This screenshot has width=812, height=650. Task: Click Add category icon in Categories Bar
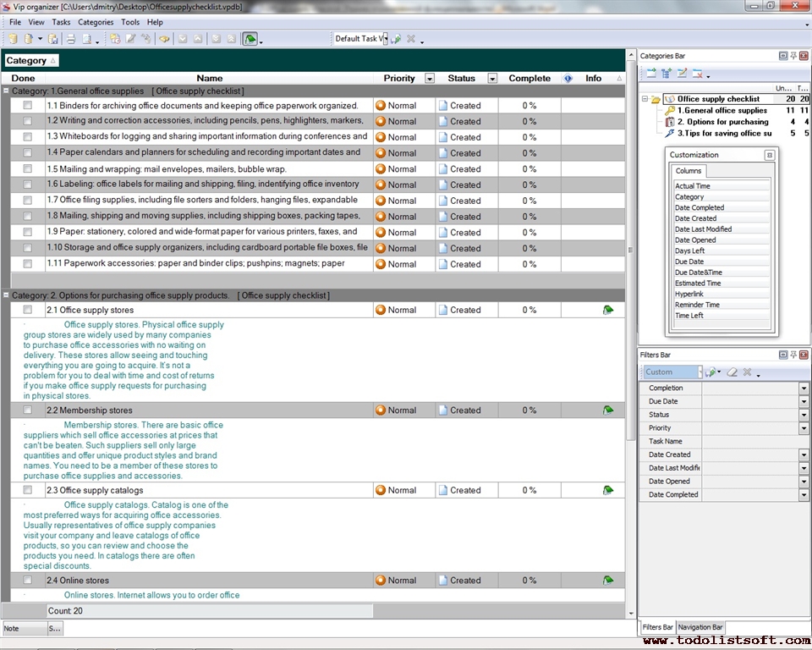tap(651, 74)
